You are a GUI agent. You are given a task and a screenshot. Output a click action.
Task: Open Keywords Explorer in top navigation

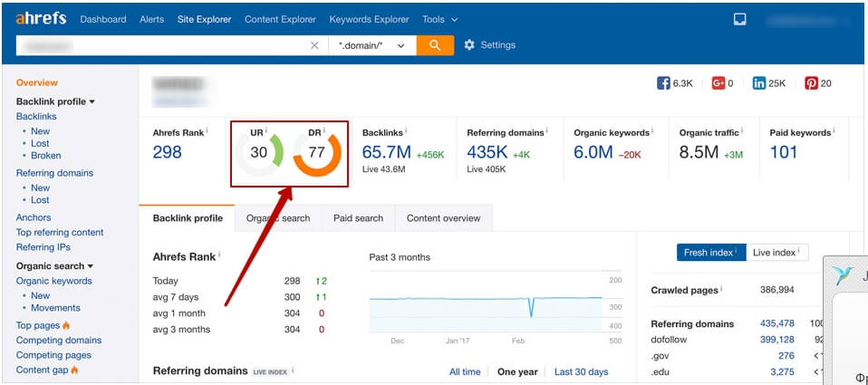(x=370, y=19)
